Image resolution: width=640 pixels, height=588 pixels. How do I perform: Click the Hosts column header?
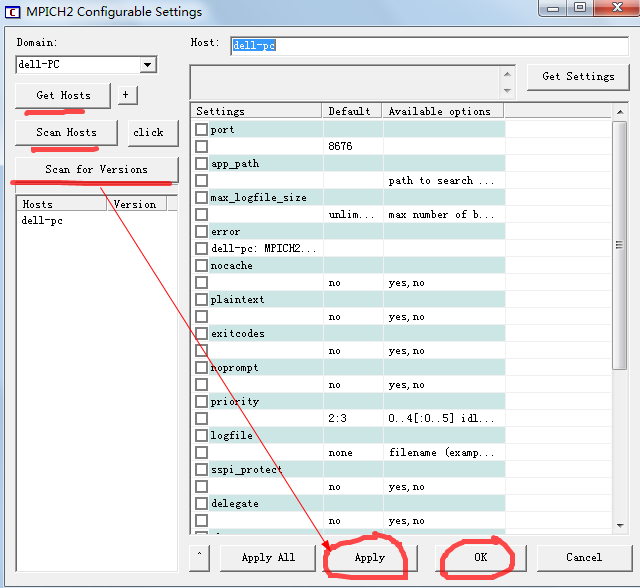pos(61,204)
